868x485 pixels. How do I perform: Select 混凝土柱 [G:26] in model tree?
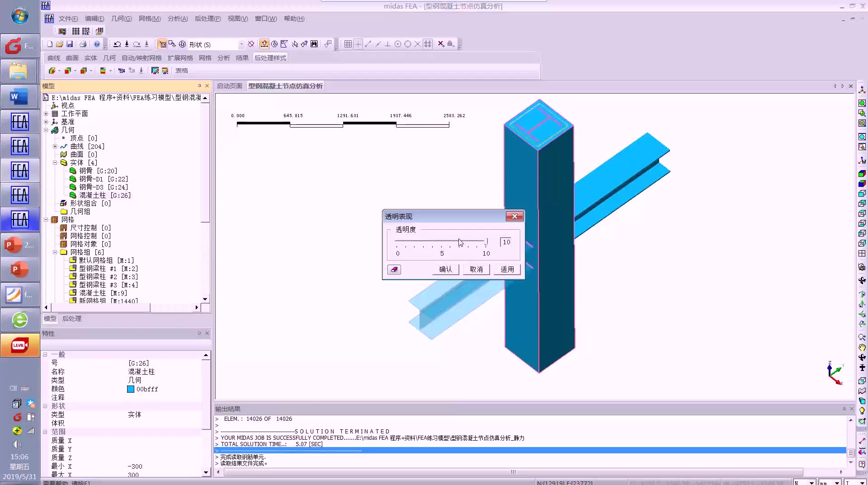click(105, 195)
